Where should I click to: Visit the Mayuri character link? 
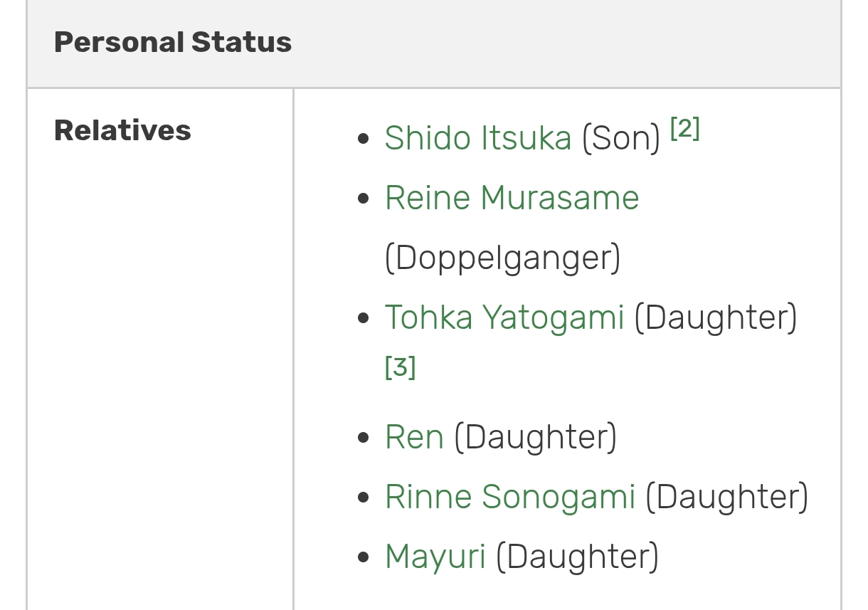(x=435, y=557)
